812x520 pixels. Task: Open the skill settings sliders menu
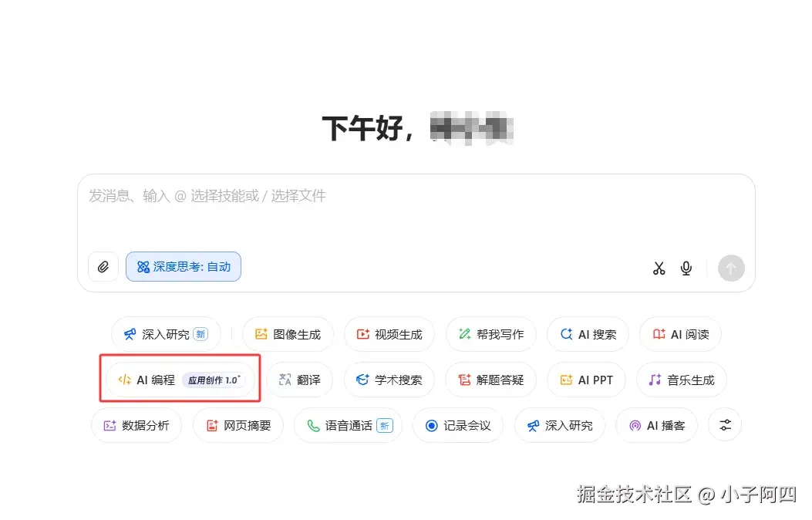(x=724, y=424)
